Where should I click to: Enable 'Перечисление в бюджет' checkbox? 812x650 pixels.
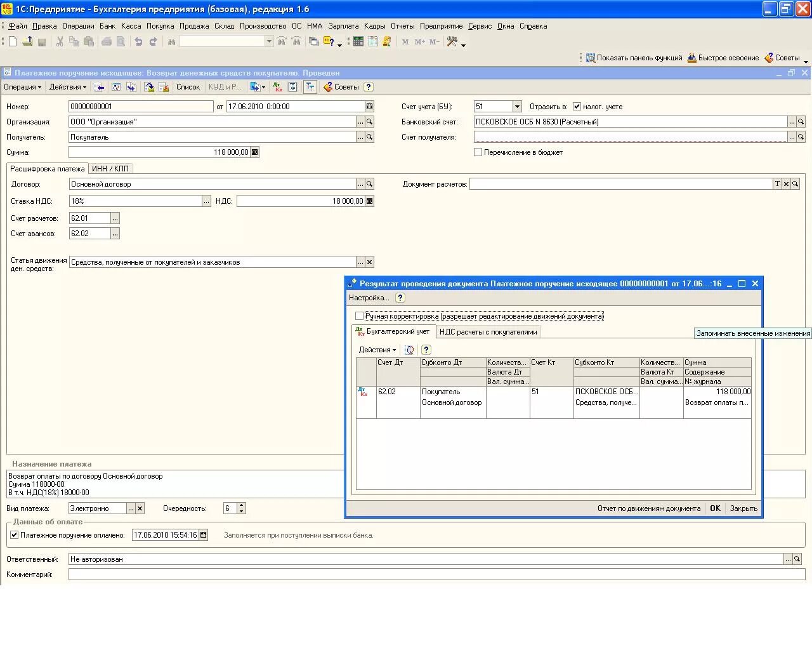tap(478, 152)
